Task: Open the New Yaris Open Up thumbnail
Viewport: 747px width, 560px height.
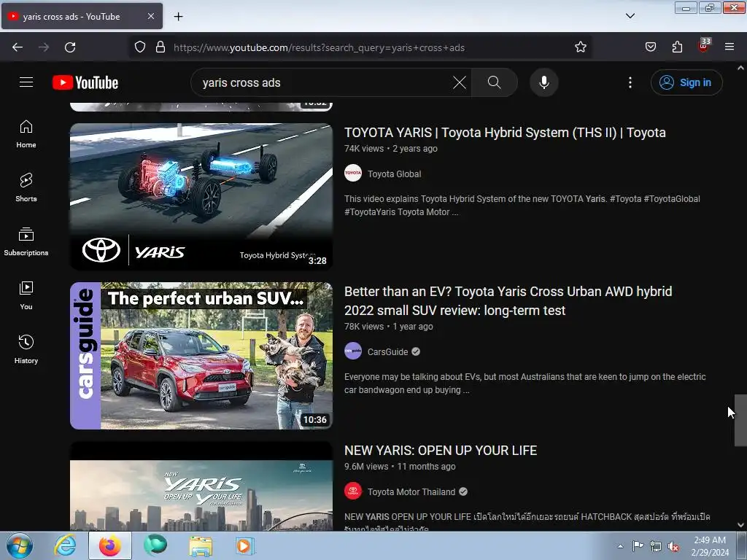Action: click(201, 486)
